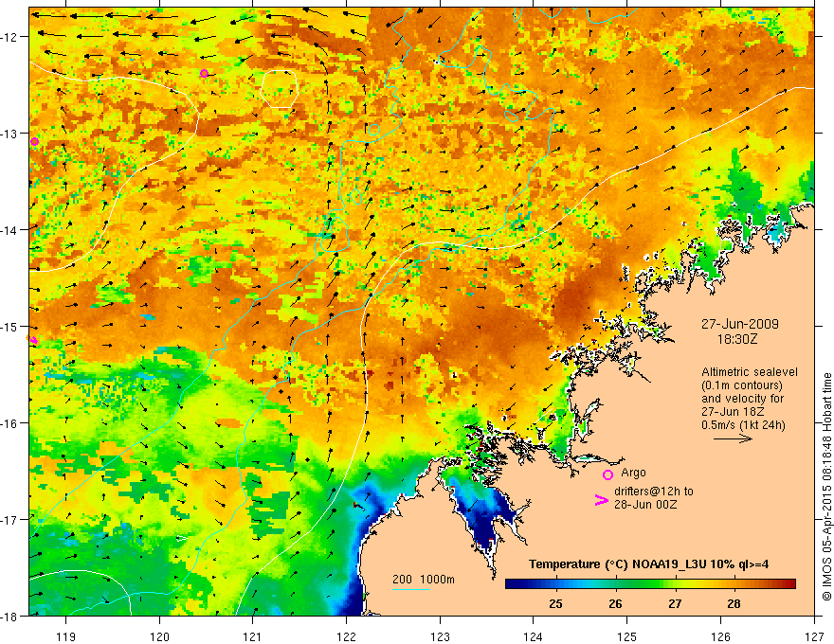Click the '200 1000m' isobath label
834x644 pixels.
424,580
